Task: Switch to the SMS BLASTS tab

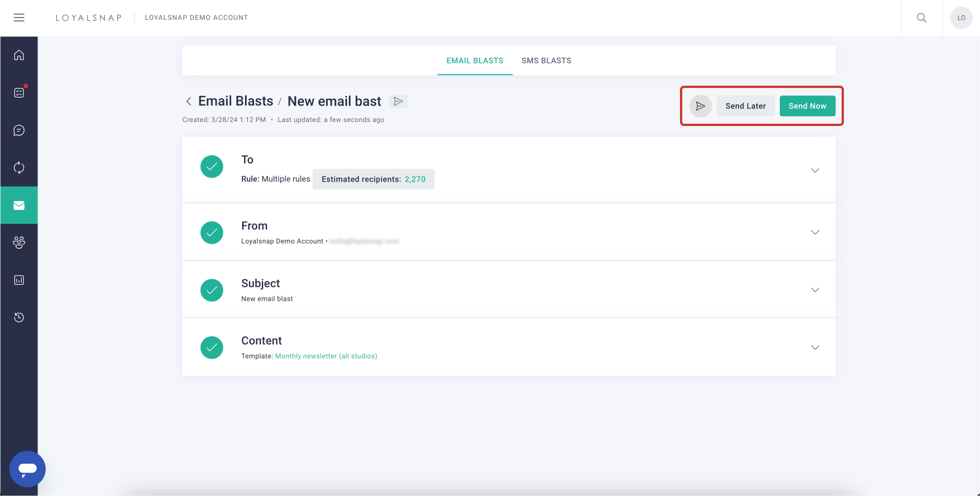Action: pos(546,61)
